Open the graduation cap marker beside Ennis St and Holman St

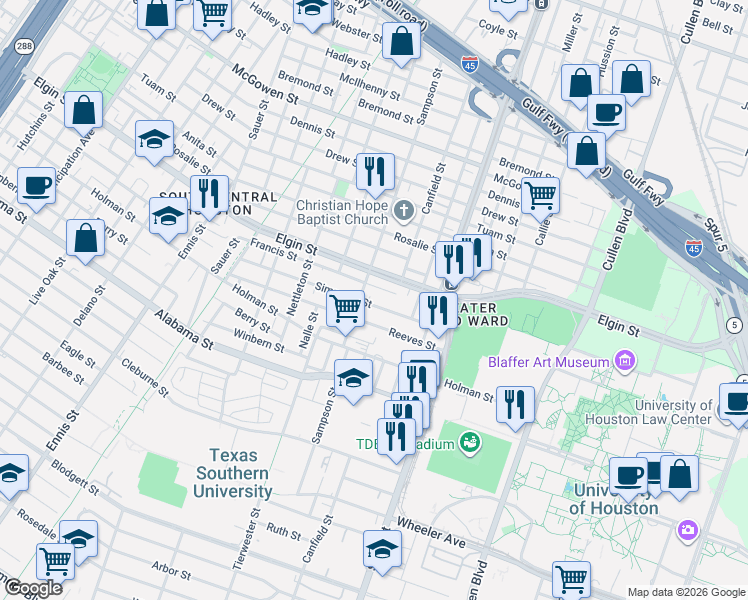168,219
